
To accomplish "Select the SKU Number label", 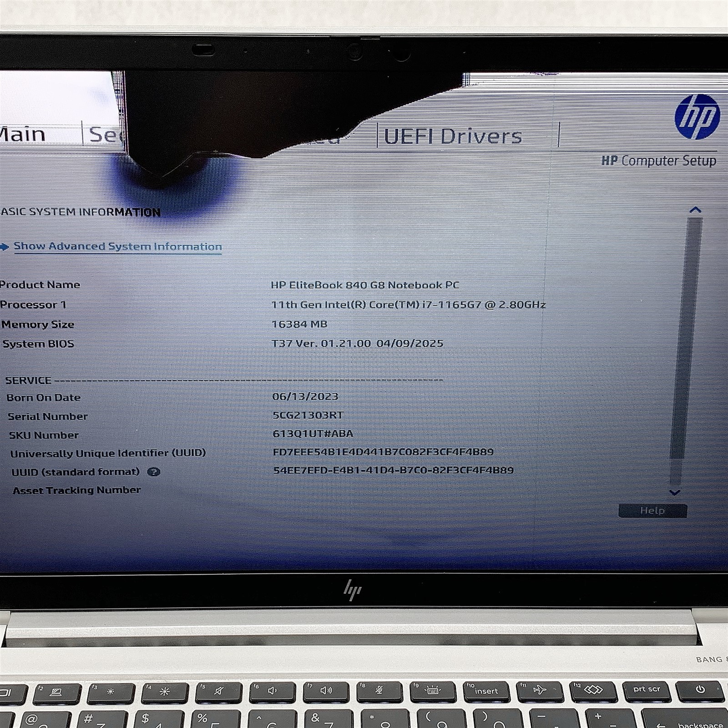I will 44,435.
